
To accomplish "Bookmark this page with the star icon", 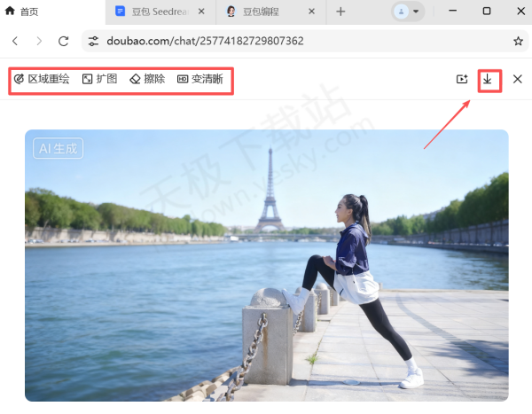I will (518, 41).
